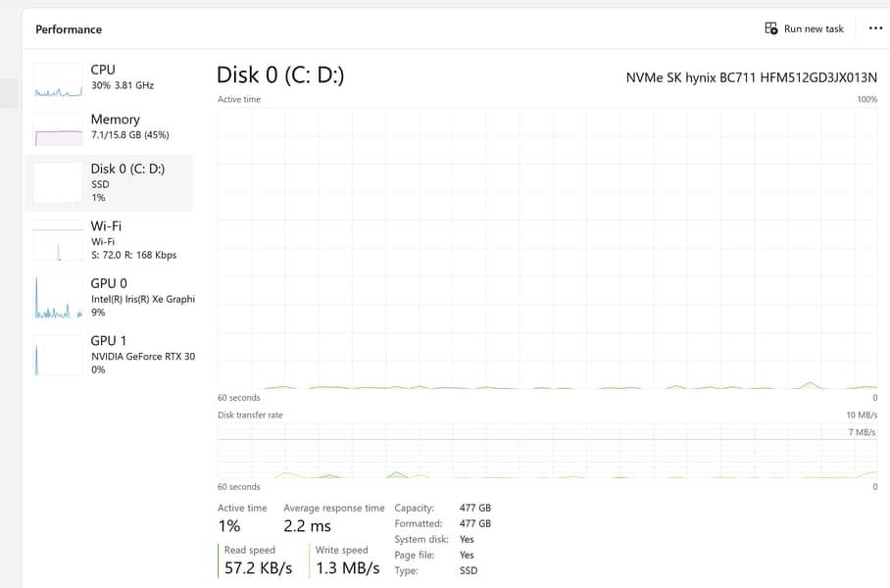
Task: Click the Run new task icon
Action: 771,28
